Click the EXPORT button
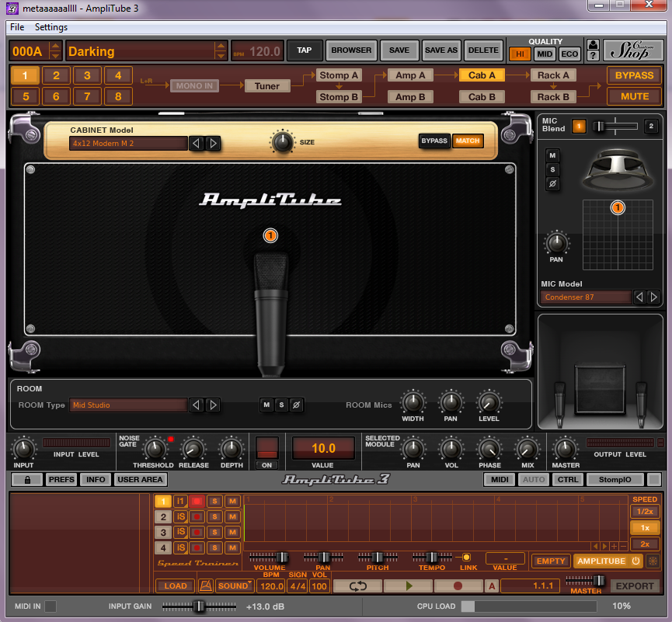The width and height of the screenshot is (672, 622). click(635, 586)
